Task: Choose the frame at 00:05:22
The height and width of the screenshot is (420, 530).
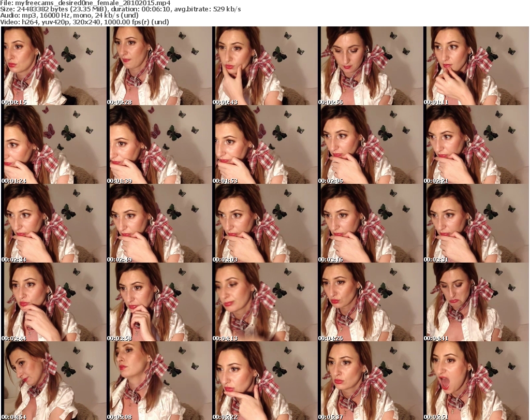Action: (x=264, y=381)
